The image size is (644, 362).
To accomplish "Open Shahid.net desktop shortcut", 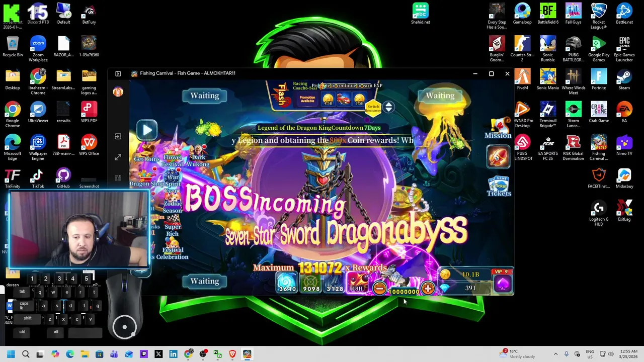I will 420,14.
